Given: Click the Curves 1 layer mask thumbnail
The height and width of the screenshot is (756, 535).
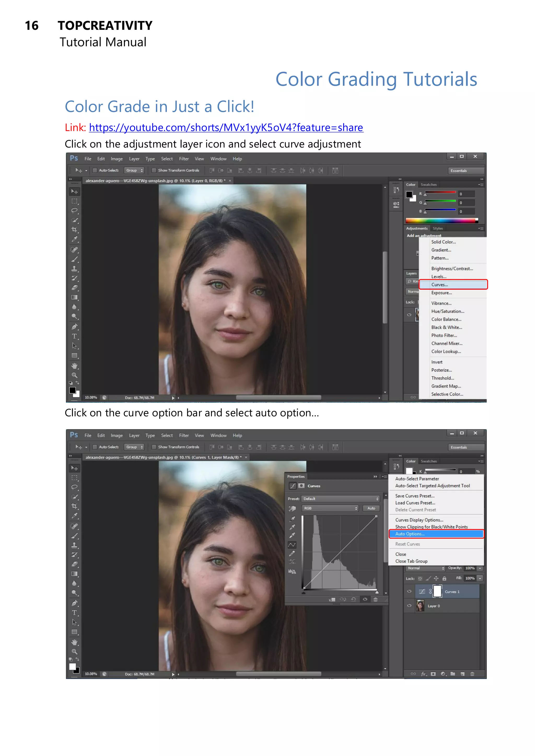Looking at the screenshot, I should tap(437, 591).
